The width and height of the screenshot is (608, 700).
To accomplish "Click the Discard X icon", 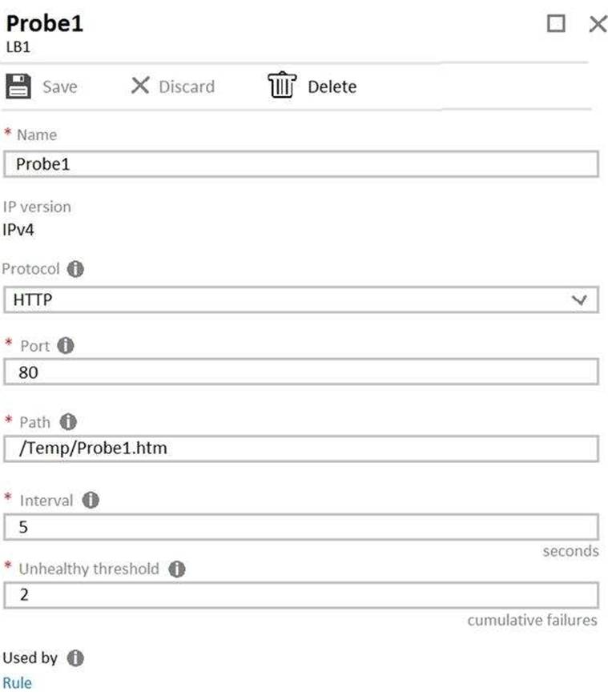I will coord(140,85).
